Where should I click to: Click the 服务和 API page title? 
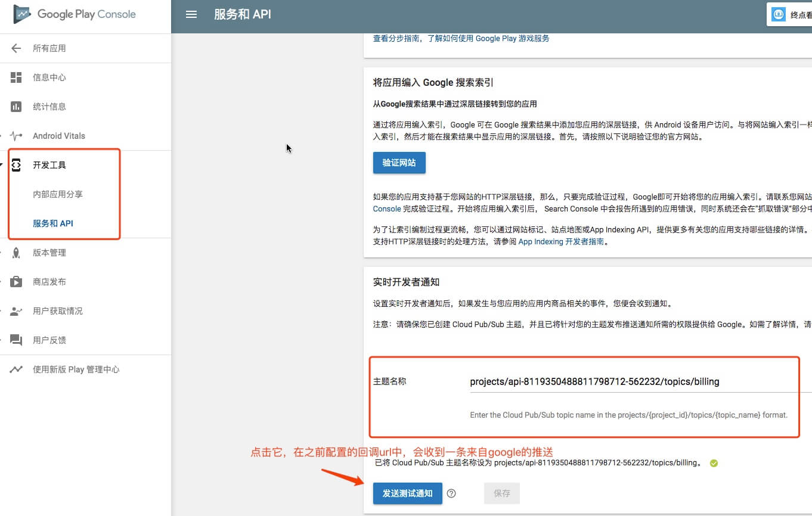[x=243, y=14]
